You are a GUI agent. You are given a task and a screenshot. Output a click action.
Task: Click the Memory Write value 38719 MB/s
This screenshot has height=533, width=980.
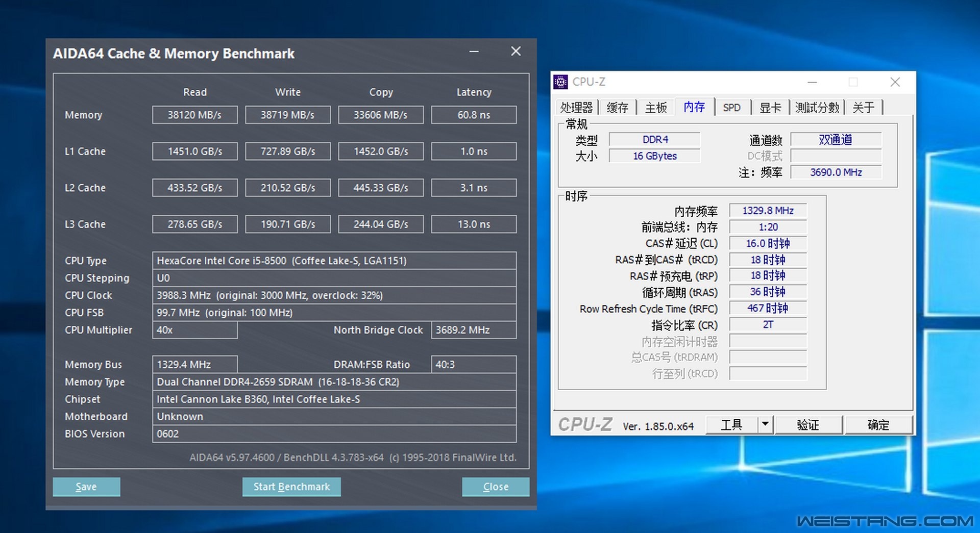click(x=288, y=115)
